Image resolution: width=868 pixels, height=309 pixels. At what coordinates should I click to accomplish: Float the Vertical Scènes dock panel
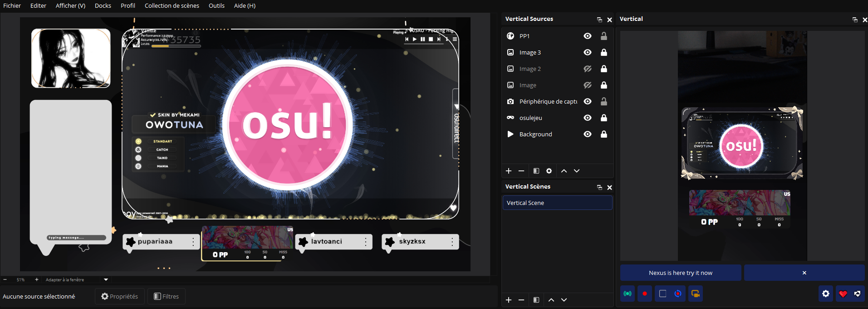pos(599,187)
